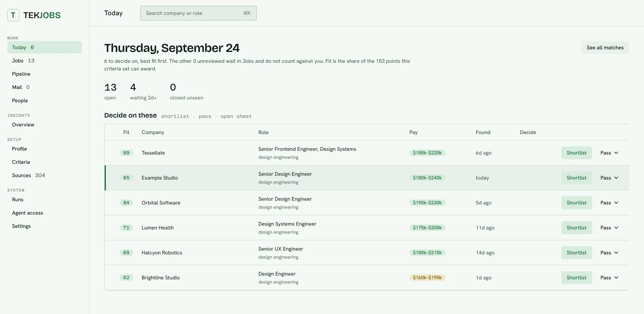
Task: Open Mail from the sidebar
Action: (x=44, y=87)
